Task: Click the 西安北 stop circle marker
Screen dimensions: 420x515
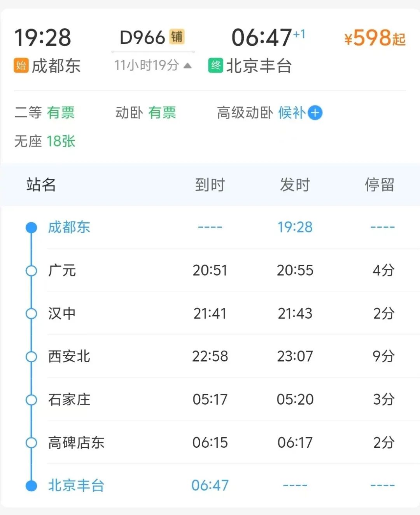Action: 31,356
